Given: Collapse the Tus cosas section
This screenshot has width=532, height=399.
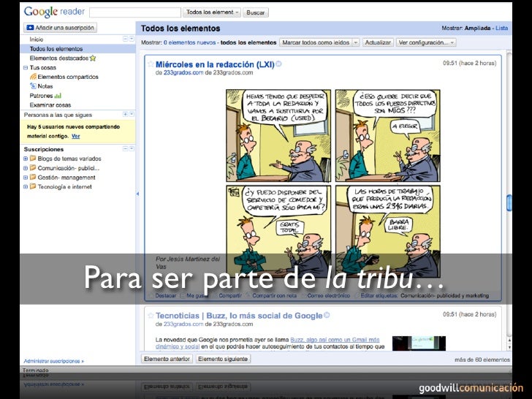Looking at the screenshot, I should [26, 66].
